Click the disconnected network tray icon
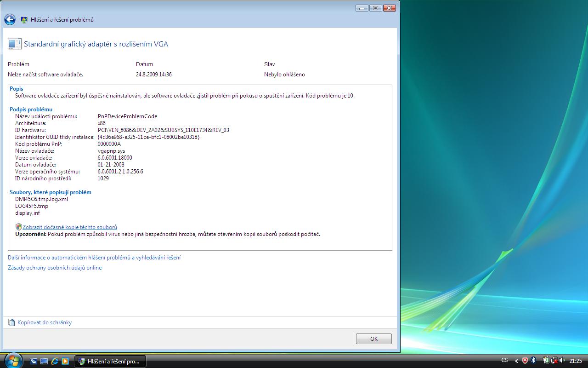The height and width of the screenshot is (368, 588). click(x=554, y=361)
